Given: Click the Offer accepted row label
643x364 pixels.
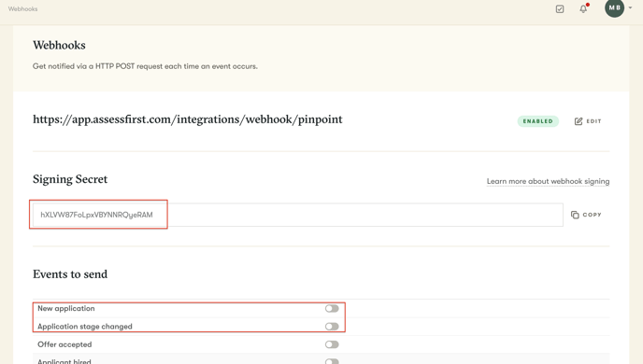Looking at the screenshot, I should (x=64, y=344).
